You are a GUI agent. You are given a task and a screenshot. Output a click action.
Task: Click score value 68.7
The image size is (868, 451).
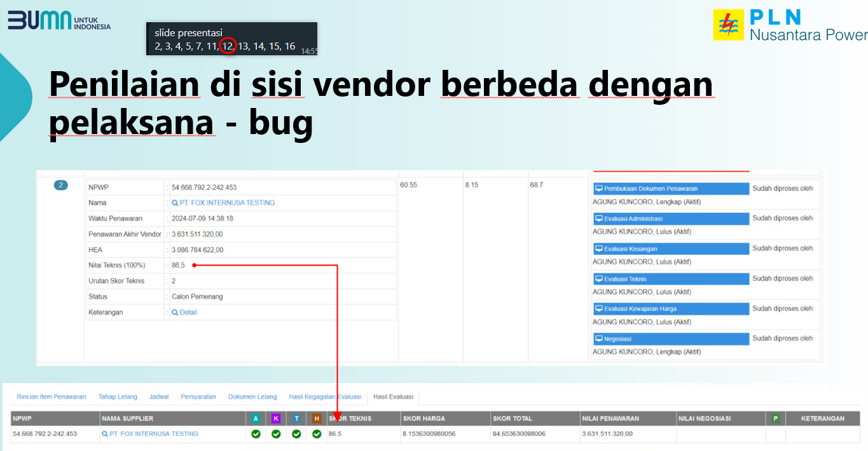(x=537, y=185)
